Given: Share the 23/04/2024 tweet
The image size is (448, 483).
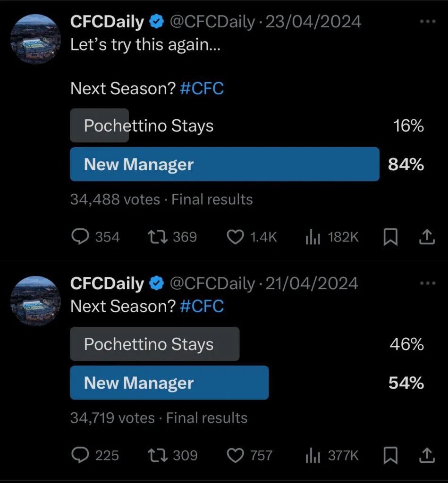Looking at the screenshot, I should tap(427, 237).
